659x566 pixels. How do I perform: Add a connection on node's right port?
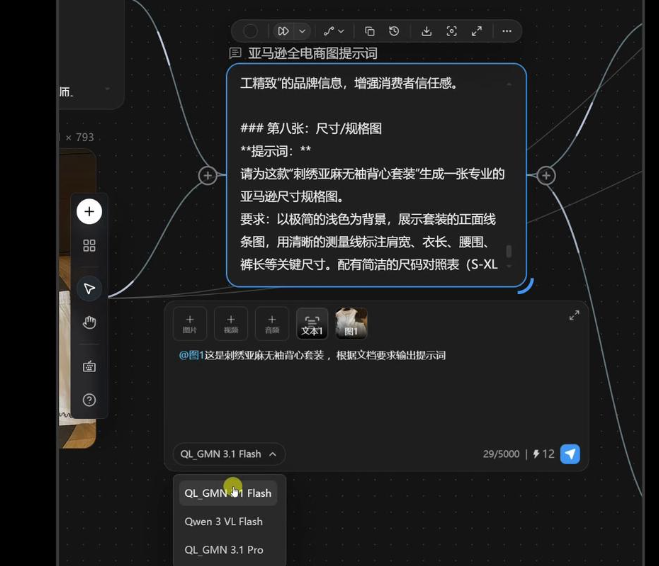pyautogui.click(x=546, y=176)
